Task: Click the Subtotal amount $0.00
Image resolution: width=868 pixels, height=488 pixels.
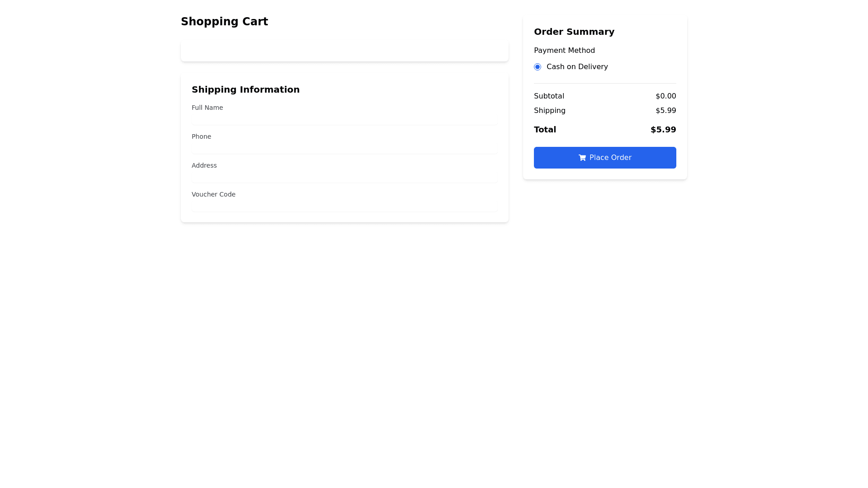Action: click(665, 96)
